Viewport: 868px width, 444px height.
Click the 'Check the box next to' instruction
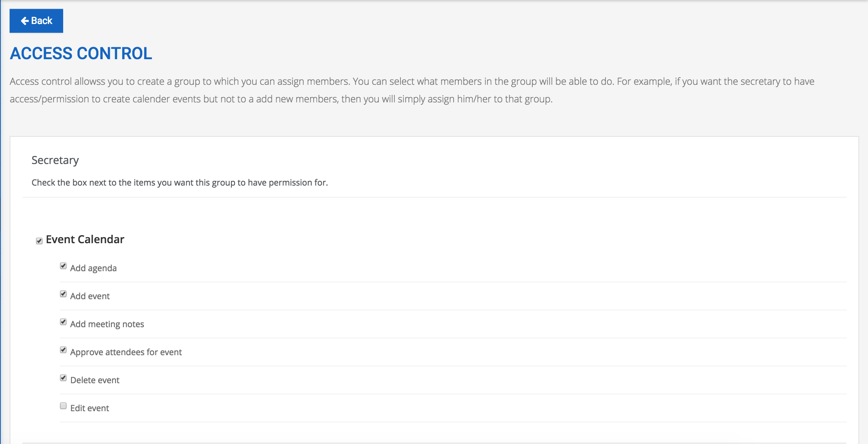point(180,183)
